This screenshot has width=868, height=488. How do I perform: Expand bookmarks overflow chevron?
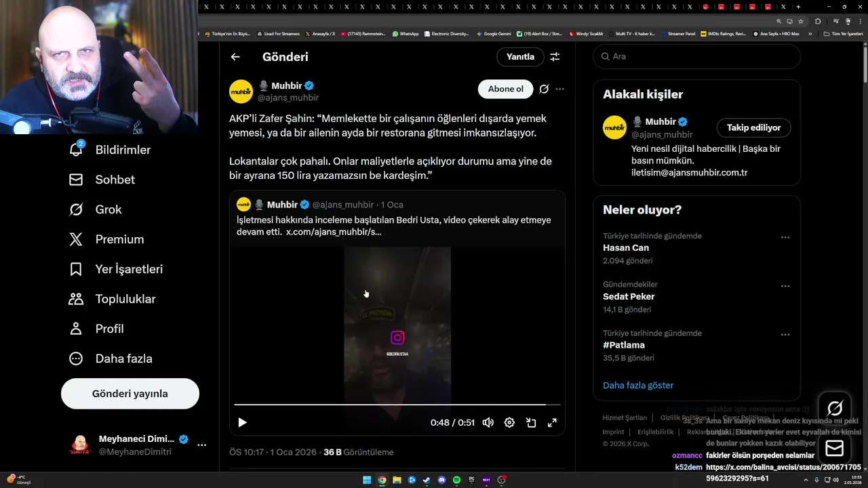810,33
